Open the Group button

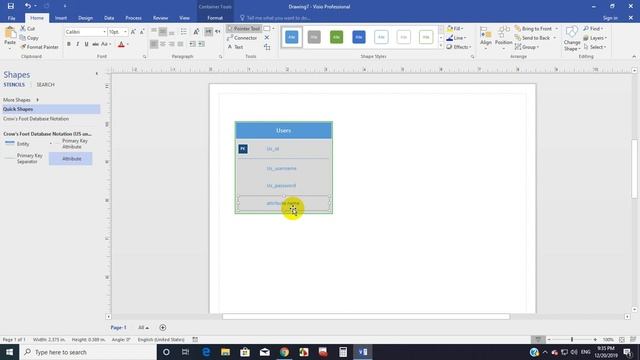coord(527,47)
